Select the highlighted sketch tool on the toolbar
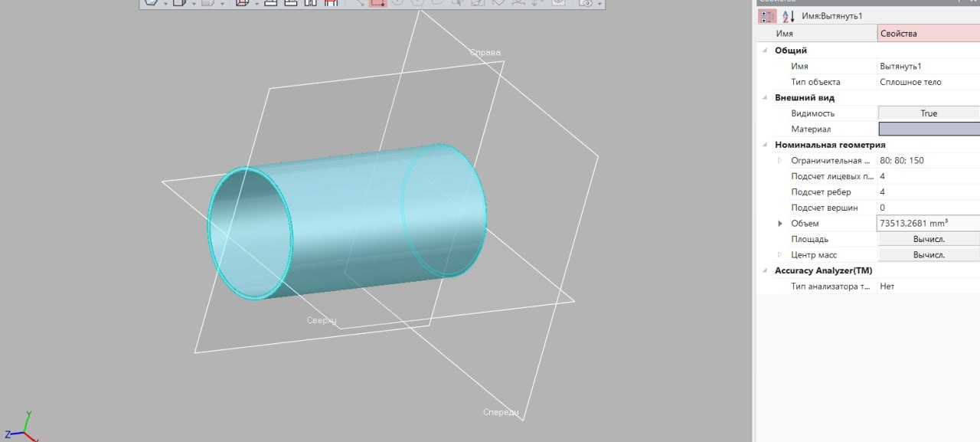This screenshot has width=980, height=442. coord(377,4)
